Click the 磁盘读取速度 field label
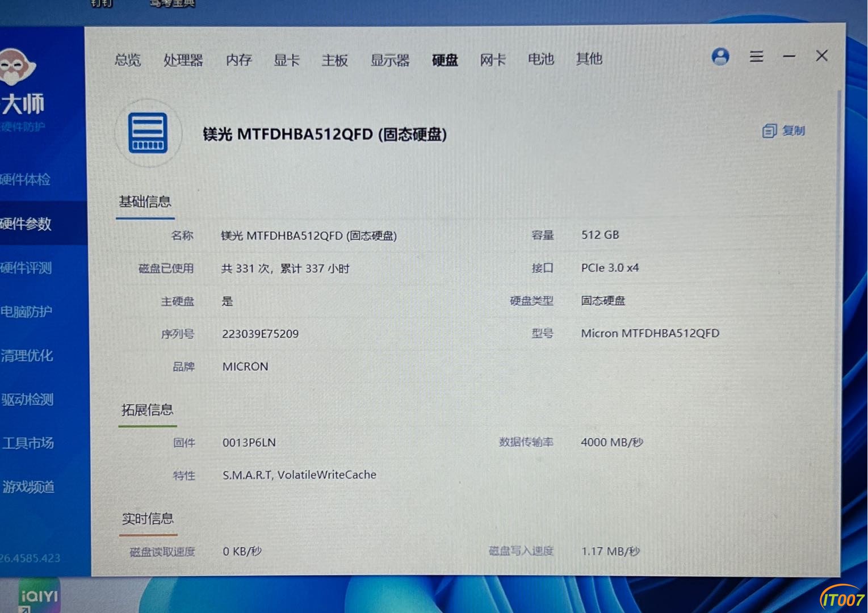 162,552
